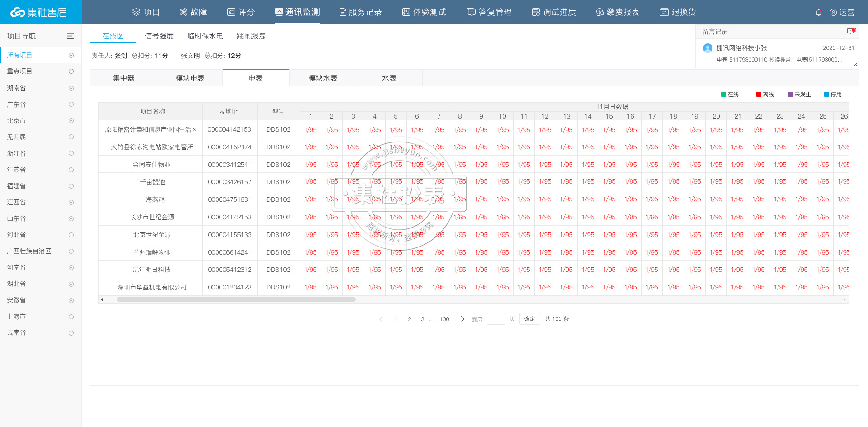868x427 pixels.
Task: Expand the 湖南省 province node
Action: (x=71, y=88)
